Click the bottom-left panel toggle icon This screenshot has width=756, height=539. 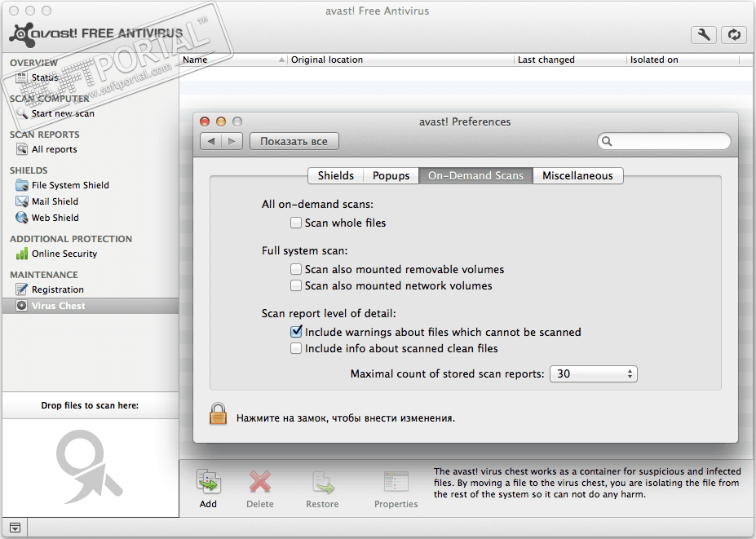point(15,528)
